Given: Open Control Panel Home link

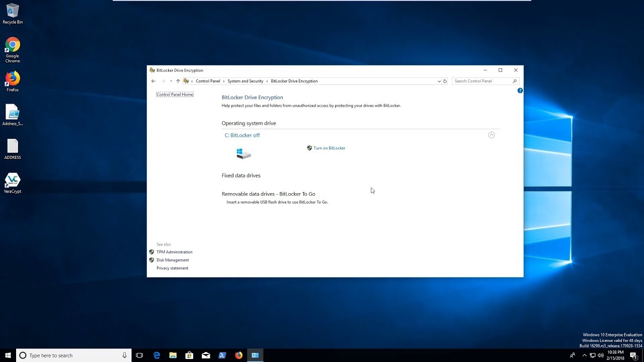Looking at the screenshot, I should tap(175, 95).
